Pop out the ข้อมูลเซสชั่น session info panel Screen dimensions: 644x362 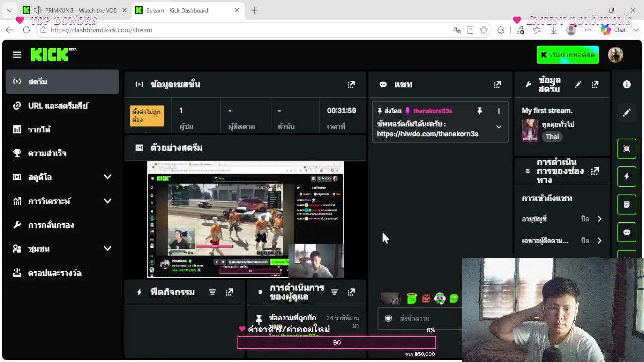351,84
